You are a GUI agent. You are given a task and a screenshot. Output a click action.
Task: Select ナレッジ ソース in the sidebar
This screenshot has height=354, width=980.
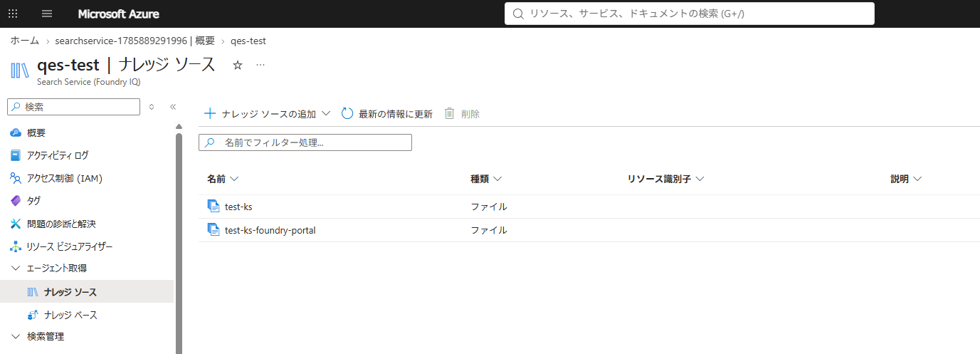pyautogui.click(x=87, y=292)
